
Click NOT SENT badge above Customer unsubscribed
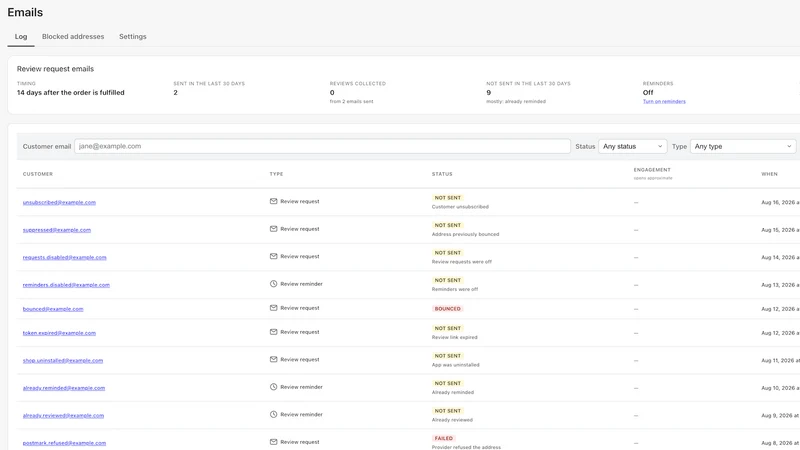(x=447, y=198)
